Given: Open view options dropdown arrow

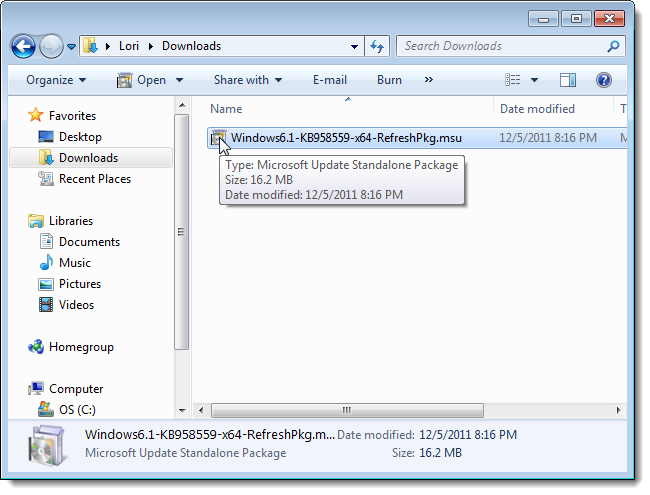Looking at the screenshot, I should 534,80.
